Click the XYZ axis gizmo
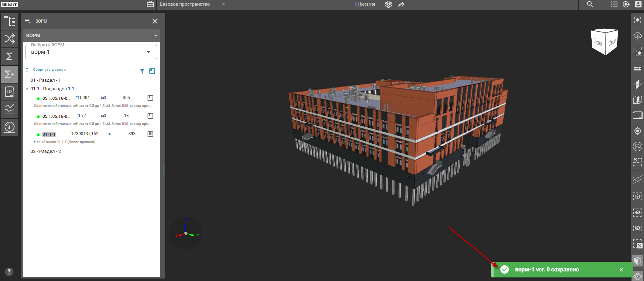 (x=186, y=233)
